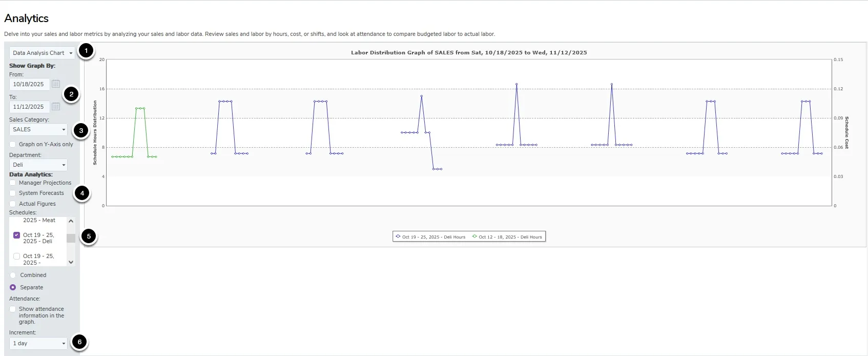Enable Show attendance information in the graph
The width and height of the screenshot is (868, 356).
click(13, 309)
